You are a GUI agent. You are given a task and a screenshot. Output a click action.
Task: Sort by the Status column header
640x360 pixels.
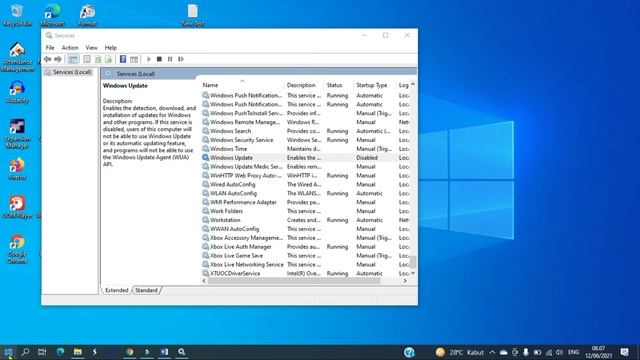(x=339, y=85)
